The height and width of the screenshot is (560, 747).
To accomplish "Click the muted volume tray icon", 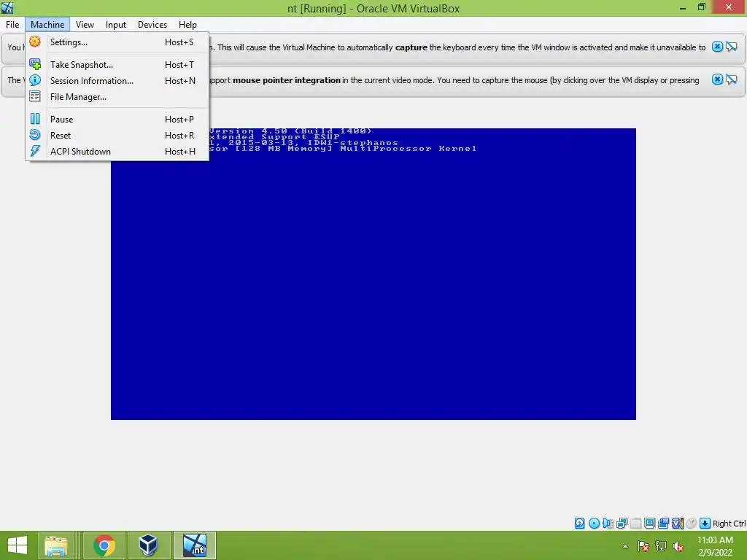I will [x=678, y=546].
